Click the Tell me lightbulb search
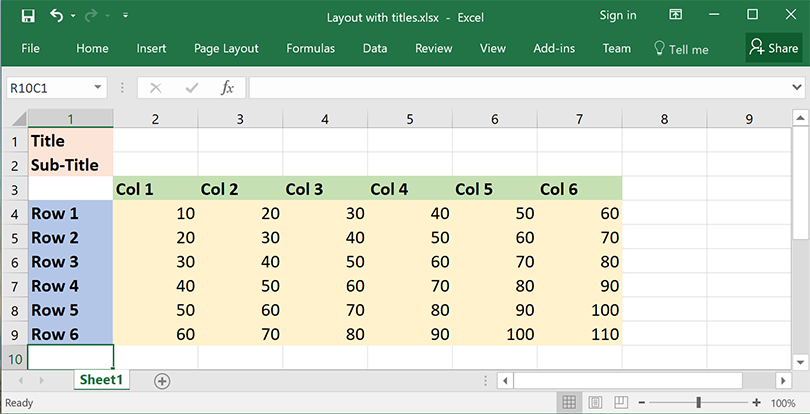The image size is (810, 414). (681, 49)
